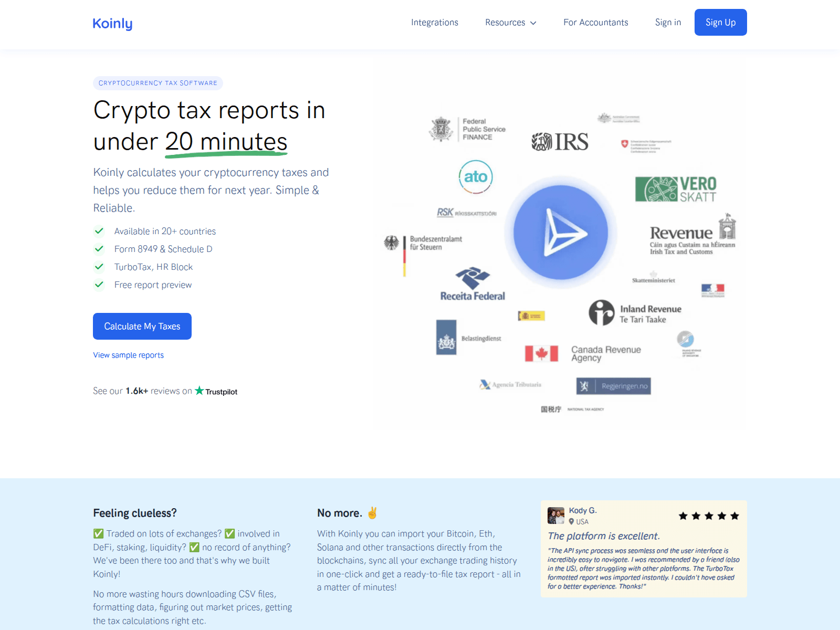Click the IRS logo
This screenshot has height=630, width=840.
(560, 142)
